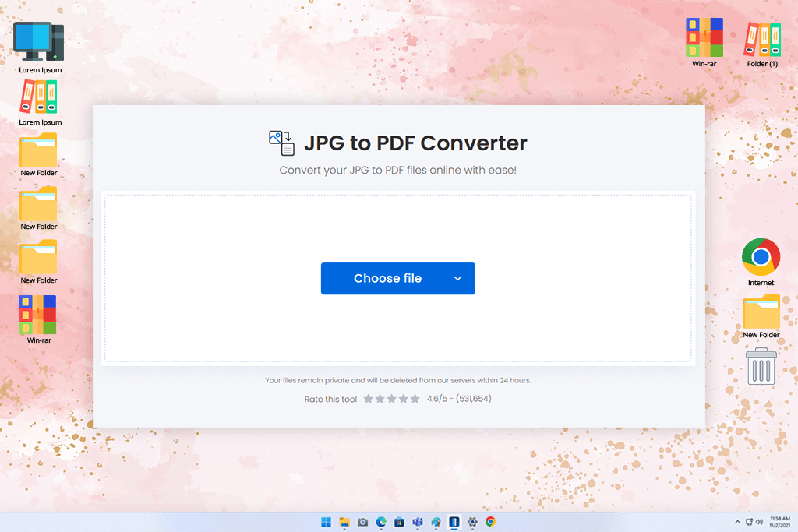Click the "JPG to PDF Converter" heading

tap(415, 143)
